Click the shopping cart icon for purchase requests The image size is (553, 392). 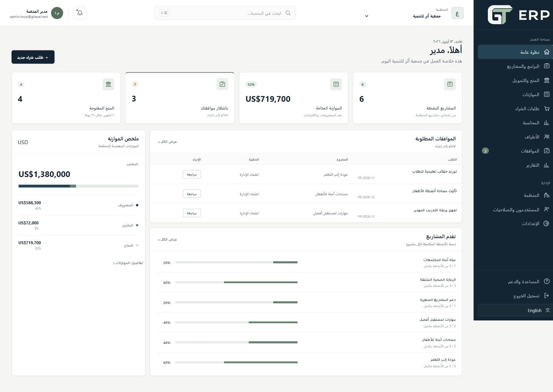(x=547, y=108)
